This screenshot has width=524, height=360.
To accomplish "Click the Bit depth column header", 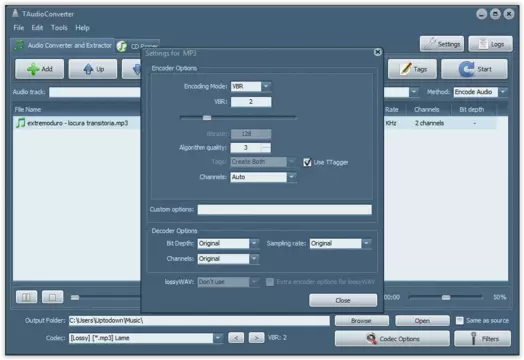I will tap(471, 110).
